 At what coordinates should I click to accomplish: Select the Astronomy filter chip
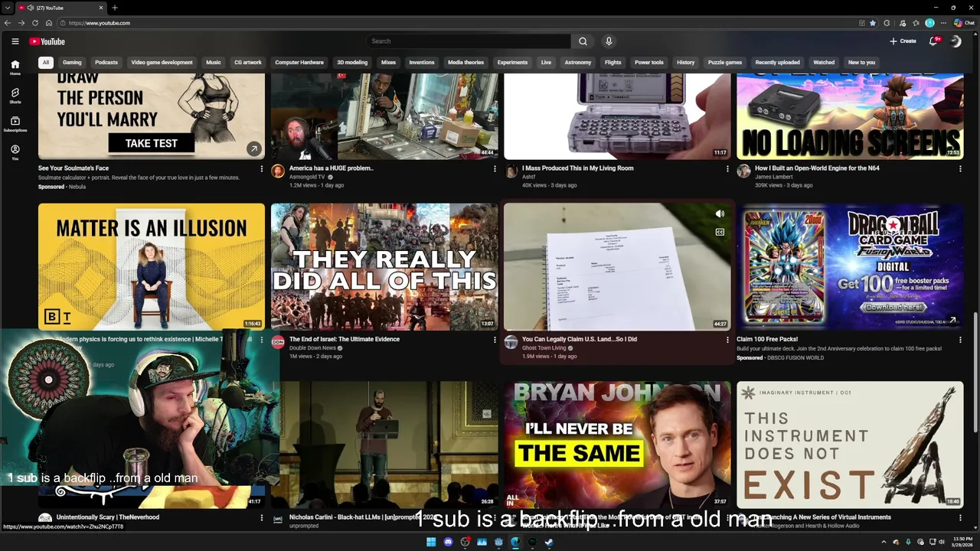(578, 63)
